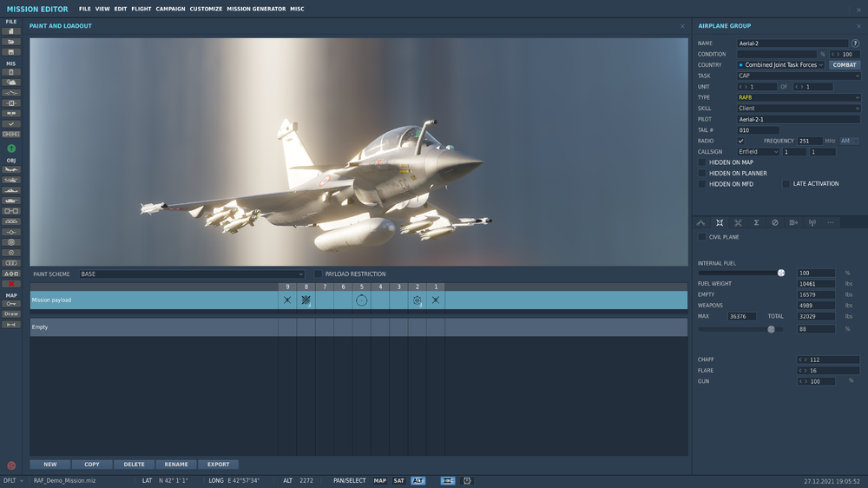
Task: Open the weather cloud icon
Action: [11, 82]
